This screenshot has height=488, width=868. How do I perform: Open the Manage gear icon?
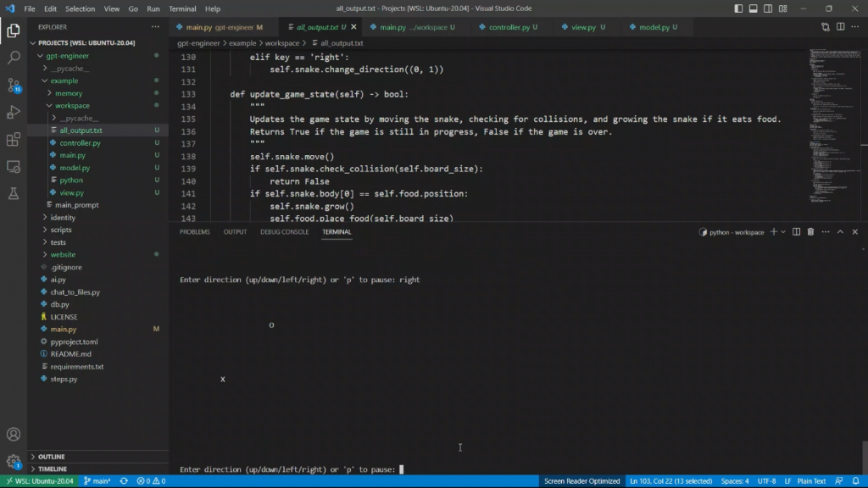tap(14, 462)
